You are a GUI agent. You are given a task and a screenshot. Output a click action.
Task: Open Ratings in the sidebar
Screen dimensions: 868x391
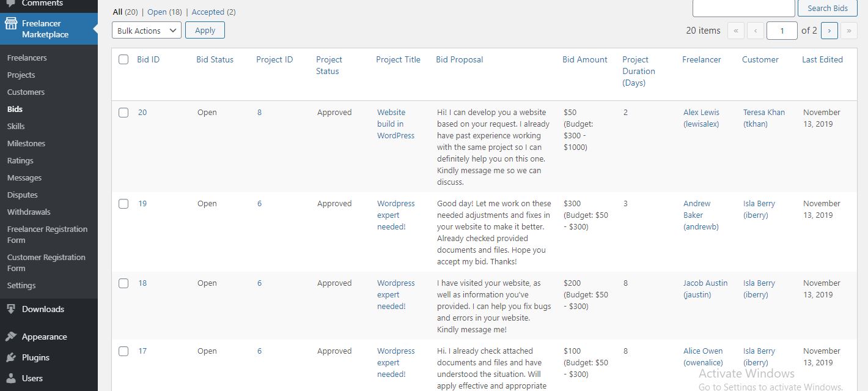coord(20,160)
